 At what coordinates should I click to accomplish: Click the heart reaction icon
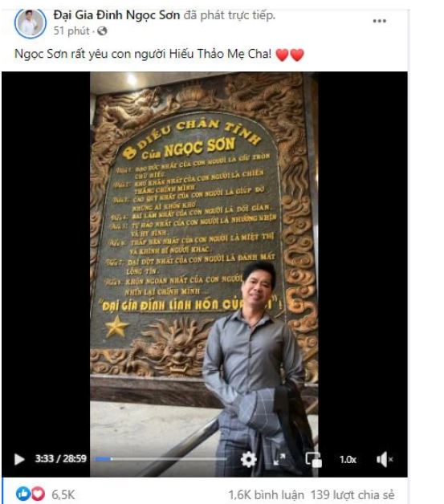pyautogui.click(x=38, y=494)
